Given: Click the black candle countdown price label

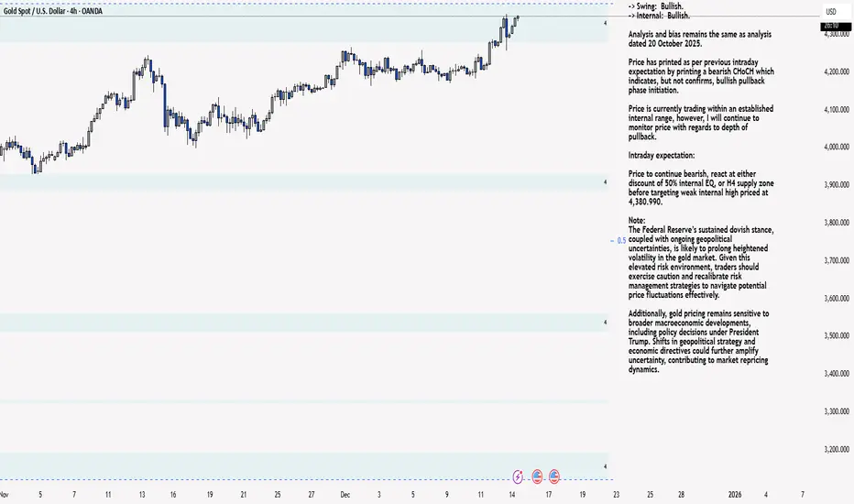Looking at the screenshot, I should click(x=836, y=26).
